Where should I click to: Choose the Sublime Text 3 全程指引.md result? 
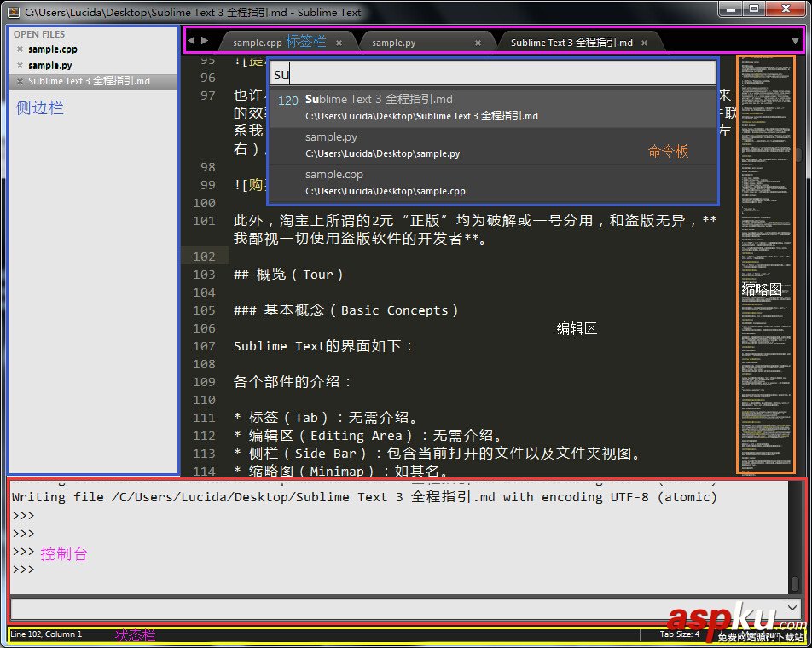(493, 107)
